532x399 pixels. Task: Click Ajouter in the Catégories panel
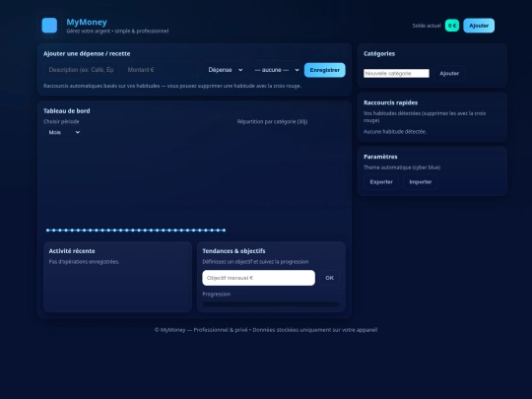coord(449,73)
